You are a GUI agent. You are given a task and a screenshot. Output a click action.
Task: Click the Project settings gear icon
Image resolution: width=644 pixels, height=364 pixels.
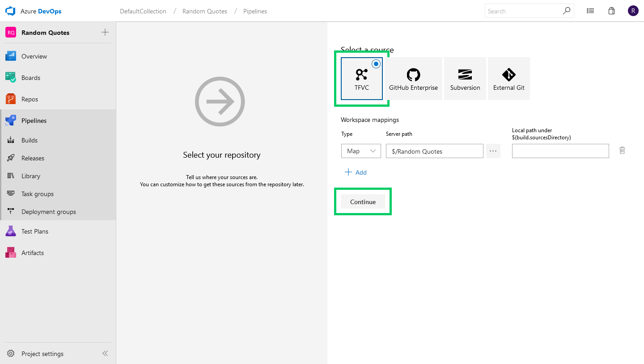point(11,354)
